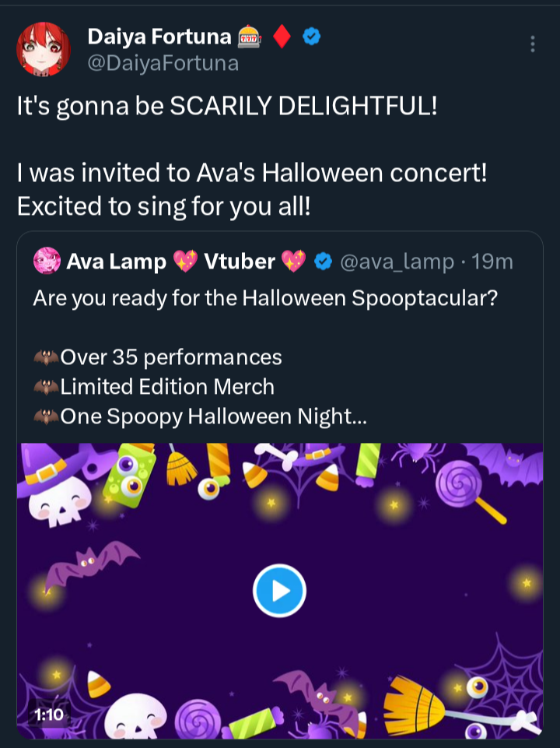Click Ava Lamp's blue verified badge

(323, 262)
